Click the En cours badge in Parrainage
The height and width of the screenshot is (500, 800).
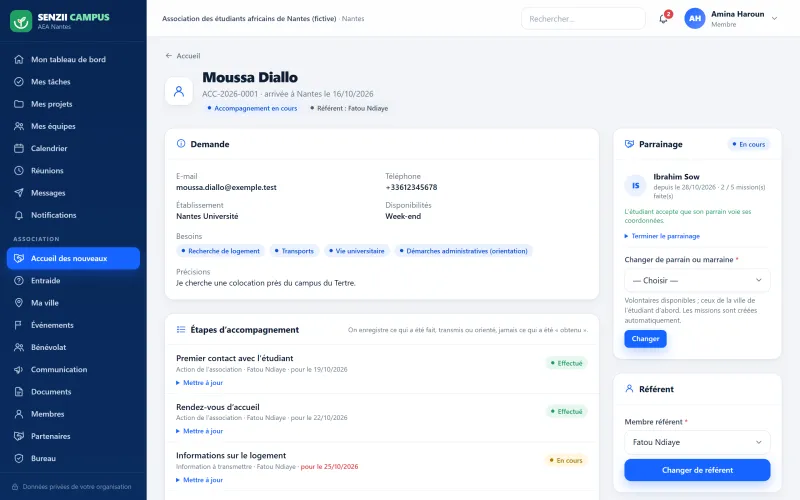coord(748,144)
